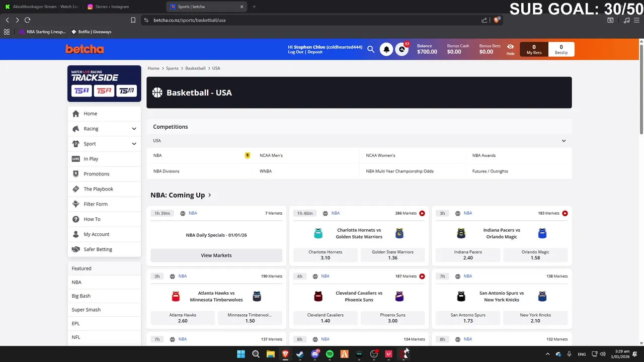Image resolution: width=644 pixels, height=362 pixels.
Task: Click the Sports breadcrumb link
Action: pyautogui.click(x=172, y=68)
